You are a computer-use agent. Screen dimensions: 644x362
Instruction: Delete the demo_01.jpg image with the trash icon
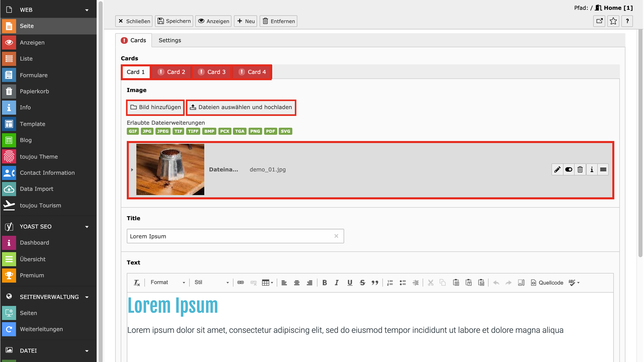[x=580, y=170]
